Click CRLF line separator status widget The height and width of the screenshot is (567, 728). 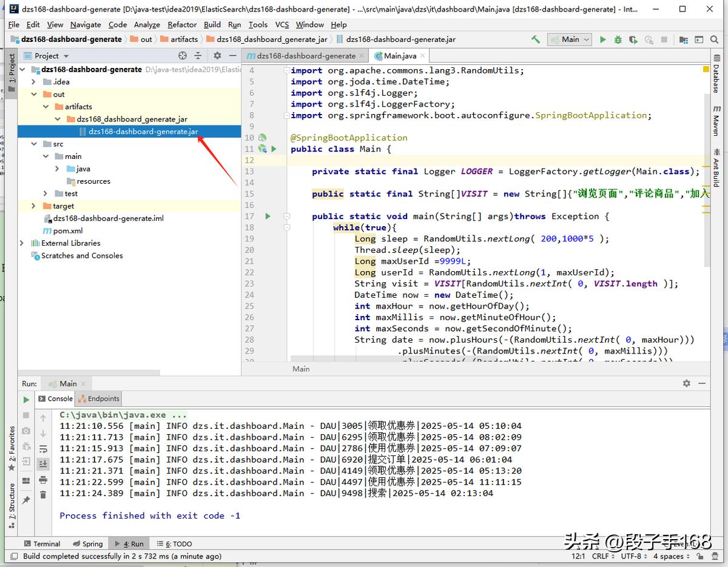[x=604, y=556]
